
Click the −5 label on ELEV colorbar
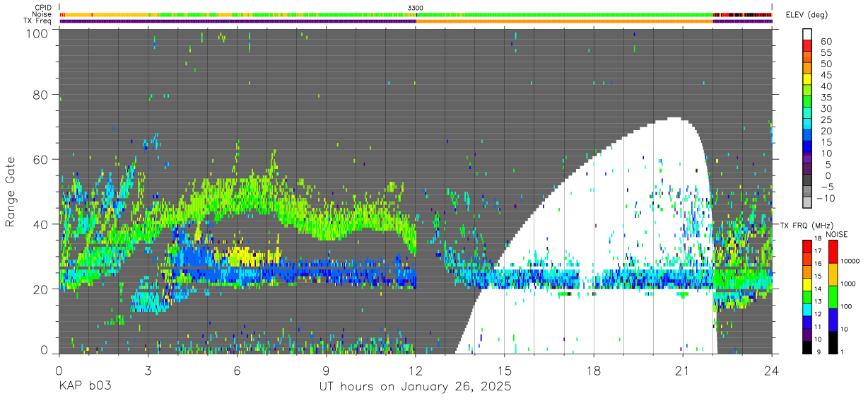pos(826,187)
